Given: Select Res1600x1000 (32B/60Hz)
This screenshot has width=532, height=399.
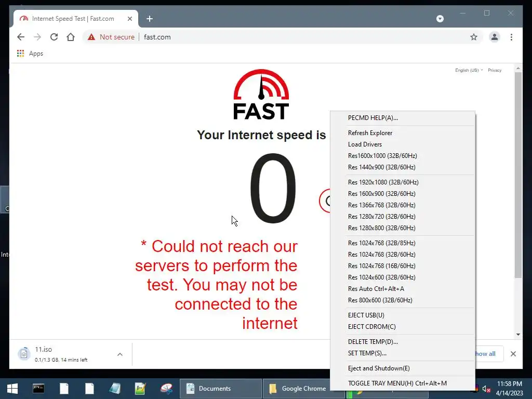Looking at the screenshot, I should click(x=403, y=156).
